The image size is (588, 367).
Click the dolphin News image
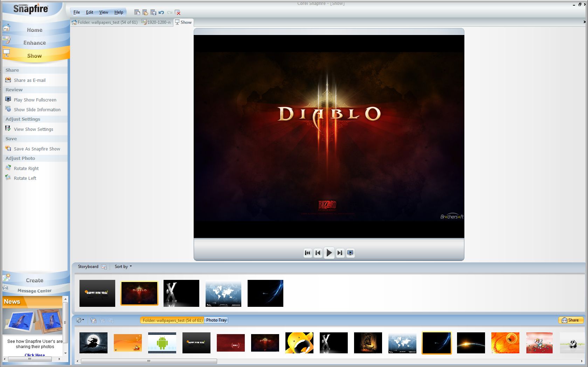[33, 322]
